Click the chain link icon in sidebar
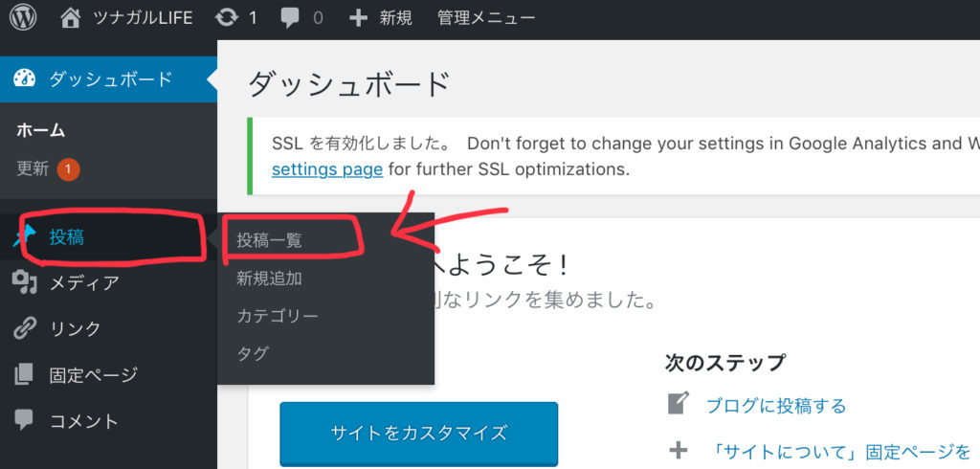980x469 pixels. [x=24, y=328]
